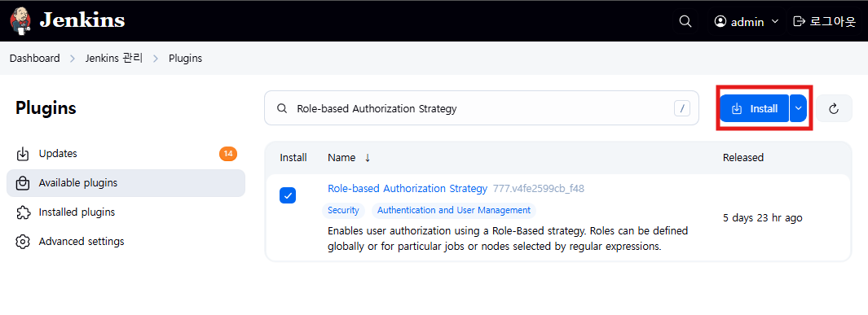The height and width of the screenshot is (315, 868).
Task: Go to Dashboard breadcrumb
Action: pos(35,58)
